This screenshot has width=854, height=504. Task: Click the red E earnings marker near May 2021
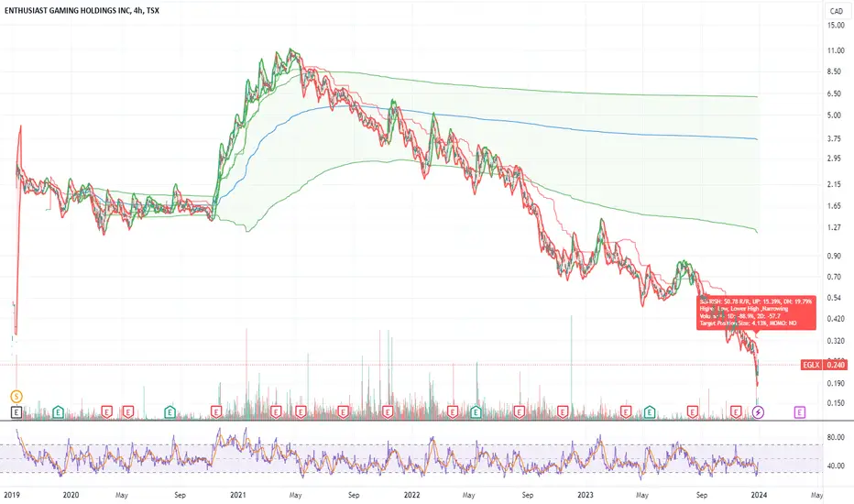301,412
